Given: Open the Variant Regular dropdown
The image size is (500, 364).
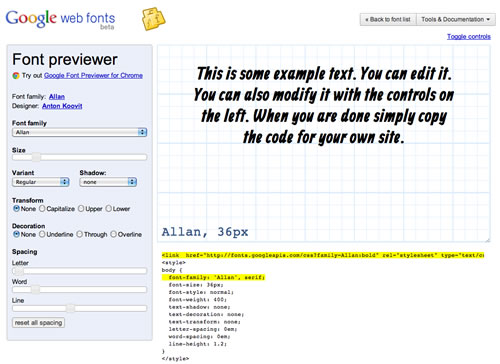Looking at the screenshot, I should coord(41,182).
